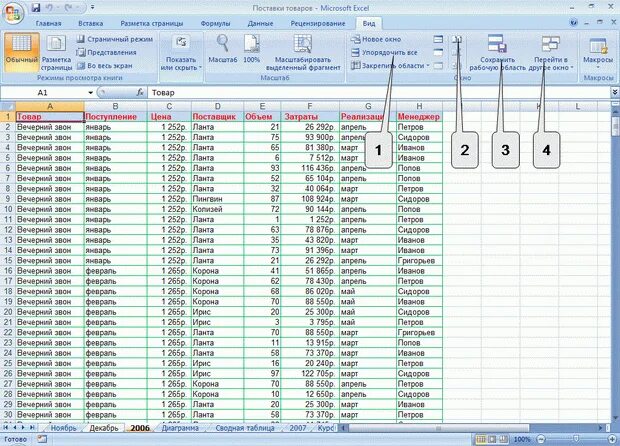Click the Split window icon beside Новое окно
Screen dimensions: 620x446
tap(438, 39)
